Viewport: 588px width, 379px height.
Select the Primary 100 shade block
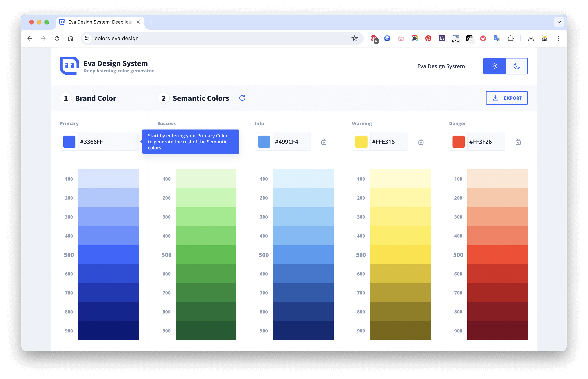pyautogui.click(x=108, y=179)
